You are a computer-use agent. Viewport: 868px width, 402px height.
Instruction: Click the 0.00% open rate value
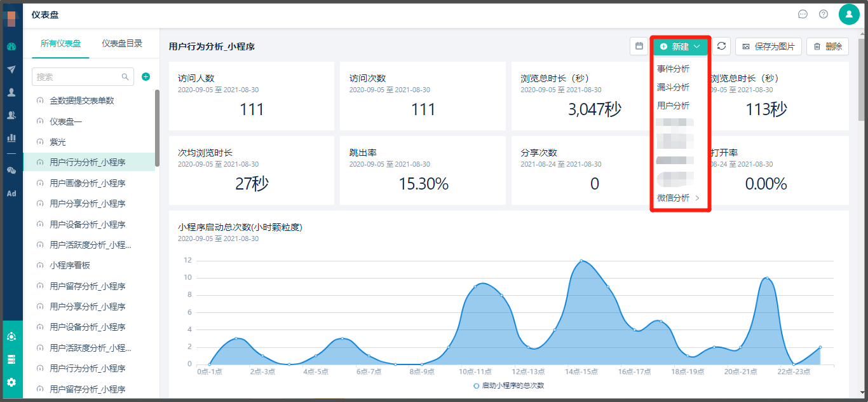pyautogui.click(x=766, y=184)
